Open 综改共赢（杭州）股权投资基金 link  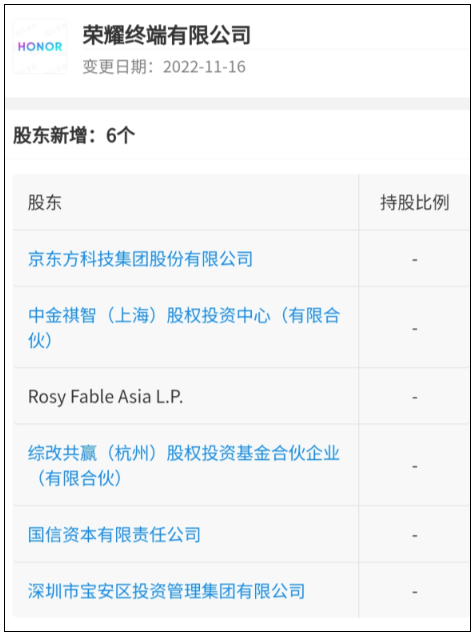tap(184, 465)
